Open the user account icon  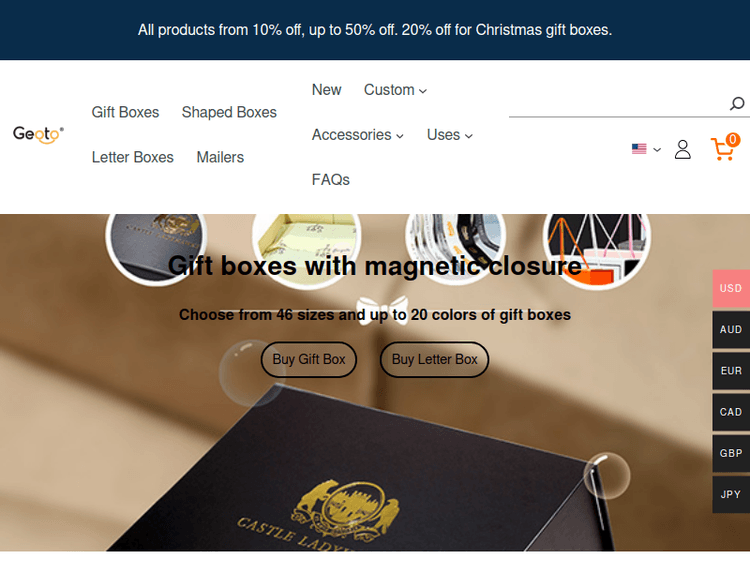(683, 150)
